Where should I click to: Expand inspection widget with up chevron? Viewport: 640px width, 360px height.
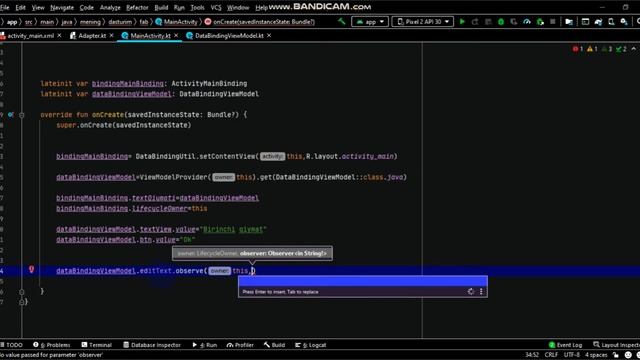633,49
